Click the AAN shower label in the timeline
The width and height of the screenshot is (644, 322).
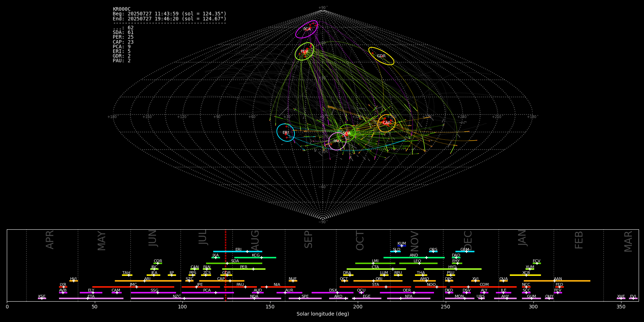(x=558, y=279)
